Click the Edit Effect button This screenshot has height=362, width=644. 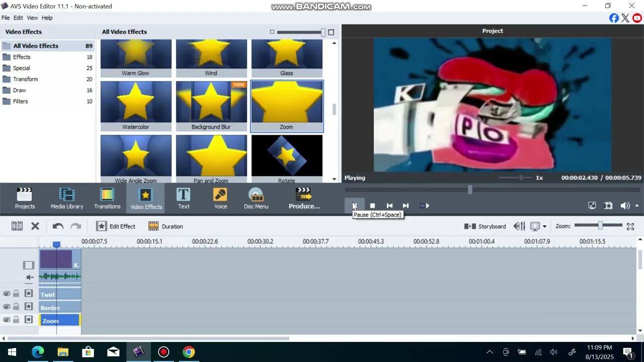tap(116, 226)
